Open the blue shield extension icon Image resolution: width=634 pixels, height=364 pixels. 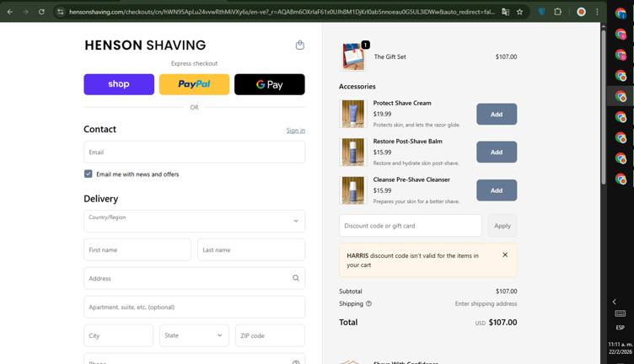pyautogui.click(x=542, y=12)
